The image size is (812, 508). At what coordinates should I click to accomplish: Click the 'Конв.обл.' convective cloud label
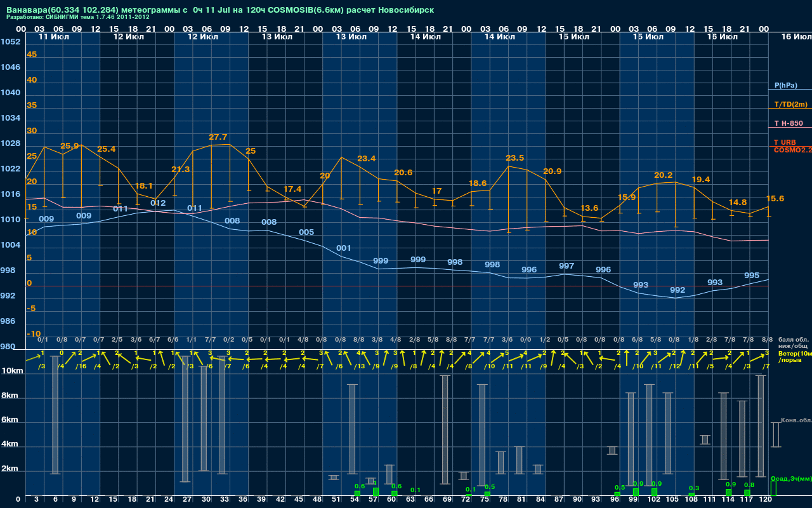tap(796, 420)
